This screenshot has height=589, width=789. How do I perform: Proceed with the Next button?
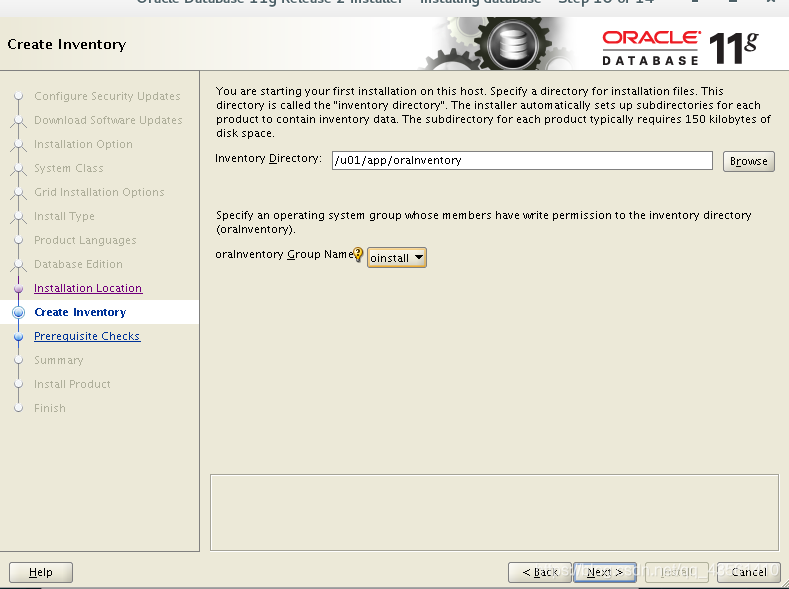(605, 572)
